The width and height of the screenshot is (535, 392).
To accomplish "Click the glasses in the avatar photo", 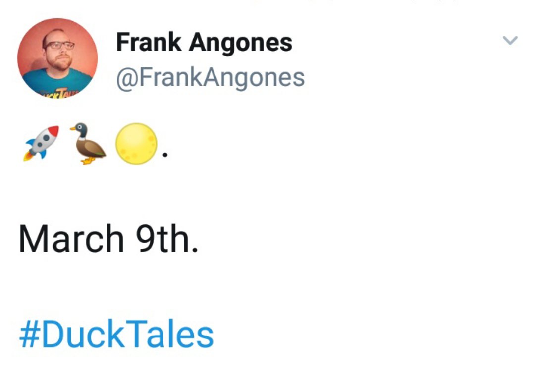I will point(59,46).
